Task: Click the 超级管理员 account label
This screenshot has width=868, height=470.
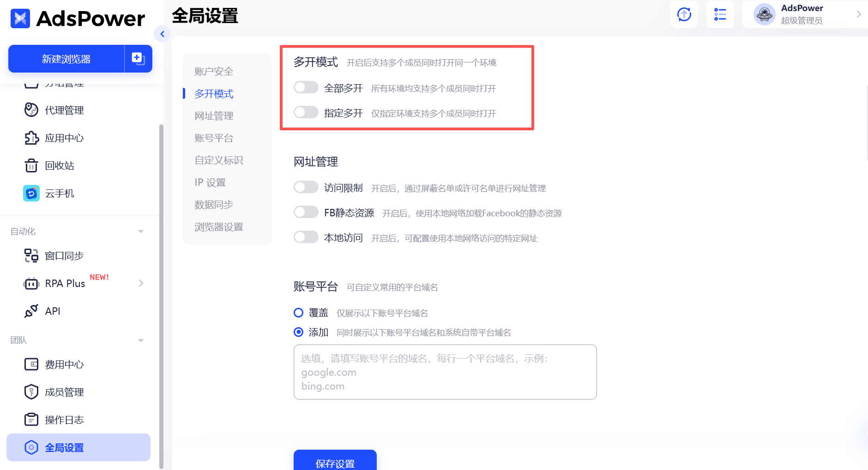Action: 802,20
